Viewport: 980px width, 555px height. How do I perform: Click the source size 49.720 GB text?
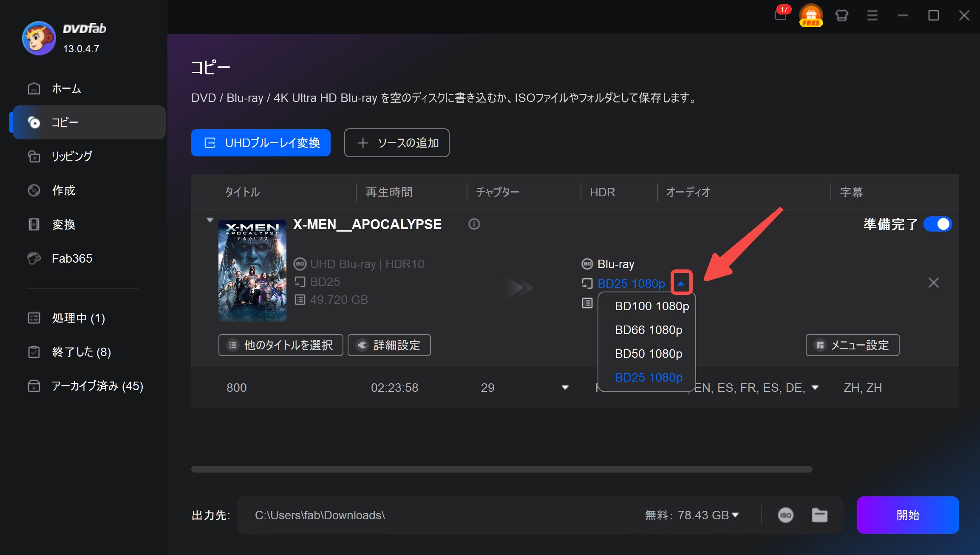pyautogui.click(x=339, y=300)
